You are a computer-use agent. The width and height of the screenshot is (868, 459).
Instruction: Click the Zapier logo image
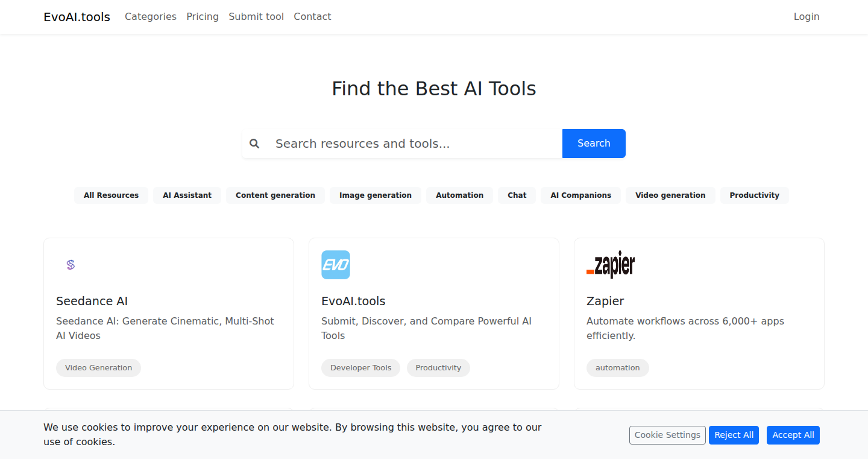pos(611,265)
